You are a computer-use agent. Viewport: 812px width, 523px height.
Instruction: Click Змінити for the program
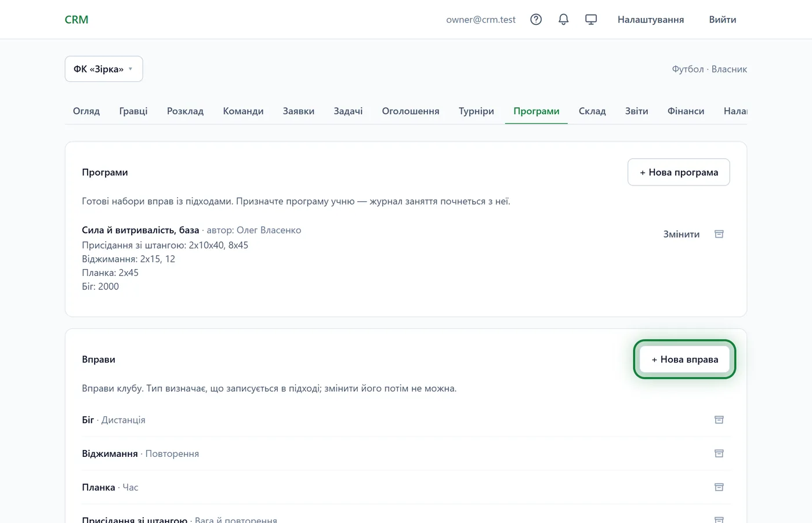pos(681,234)
